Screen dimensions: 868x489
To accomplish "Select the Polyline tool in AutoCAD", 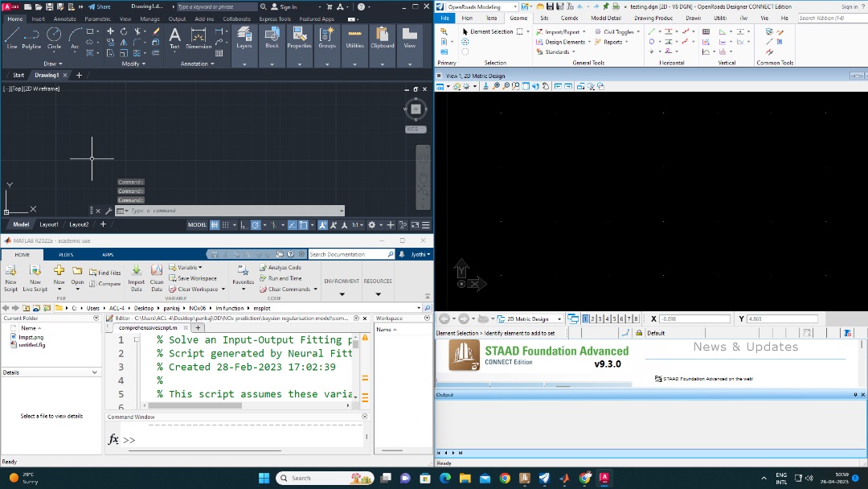I will (31, 39).
